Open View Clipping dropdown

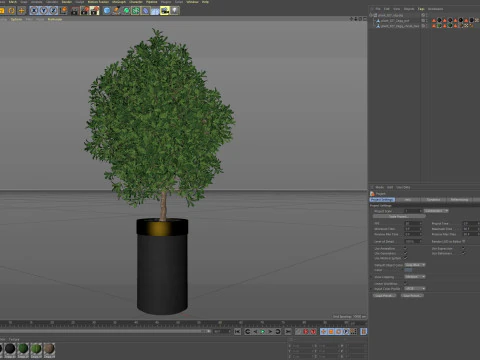tap(415, 277)
